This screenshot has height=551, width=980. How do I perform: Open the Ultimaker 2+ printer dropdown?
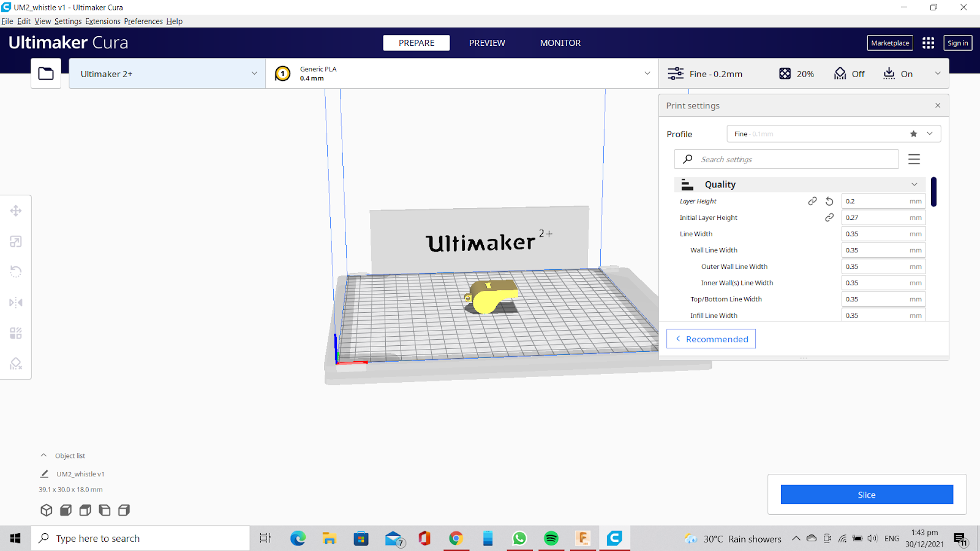point(167,73)
